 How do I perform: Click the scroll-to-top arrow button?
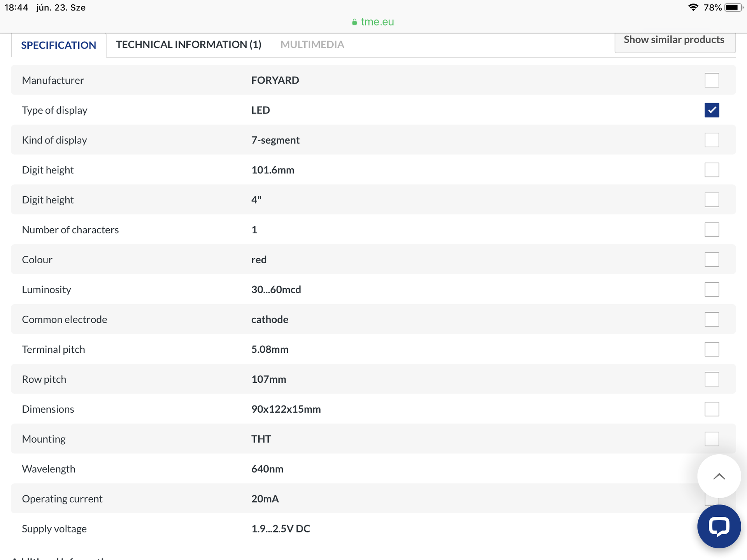pyautogui.click(x=719, y=476)
